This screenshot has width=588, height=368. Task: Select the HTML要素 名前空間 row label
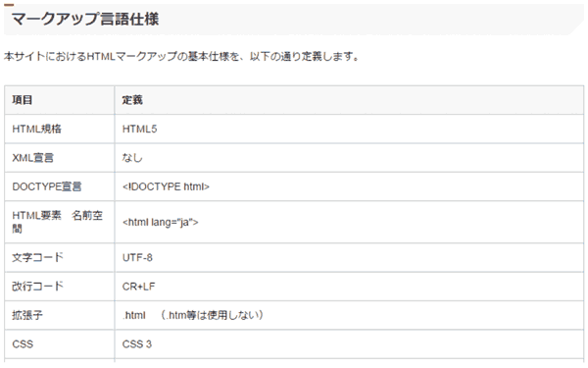point(58,222)
